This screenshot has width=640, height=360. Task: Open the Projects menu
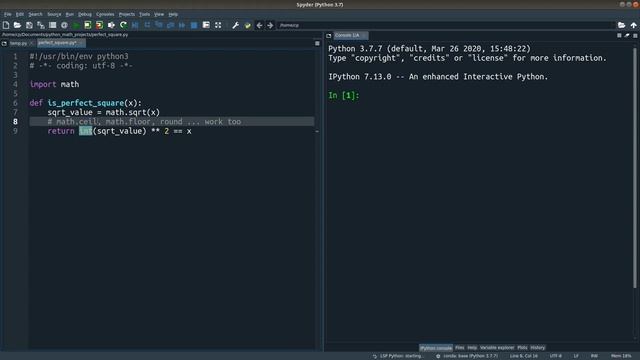(127, 14)
